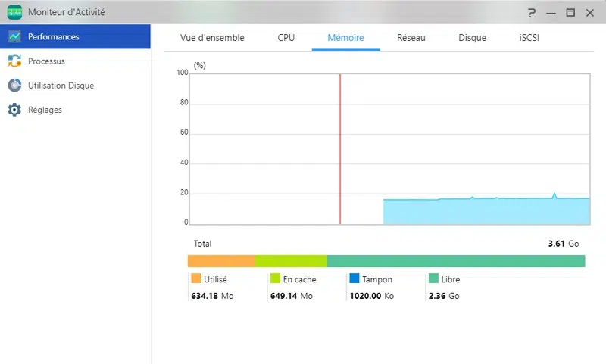Minimize the Moniteur d'Activité window
This screenshot has height=364, width=606.
[x=551, y=13]
